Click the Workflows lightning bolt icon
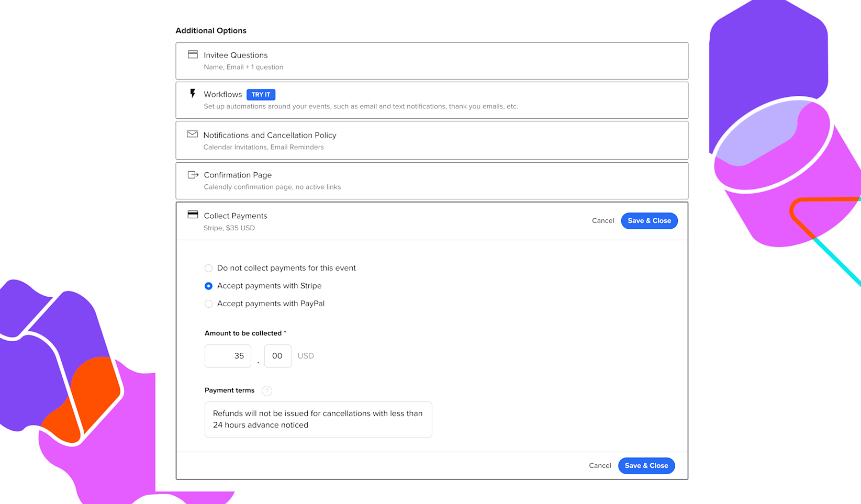This screenshot has width=861, height=504. 193,94
